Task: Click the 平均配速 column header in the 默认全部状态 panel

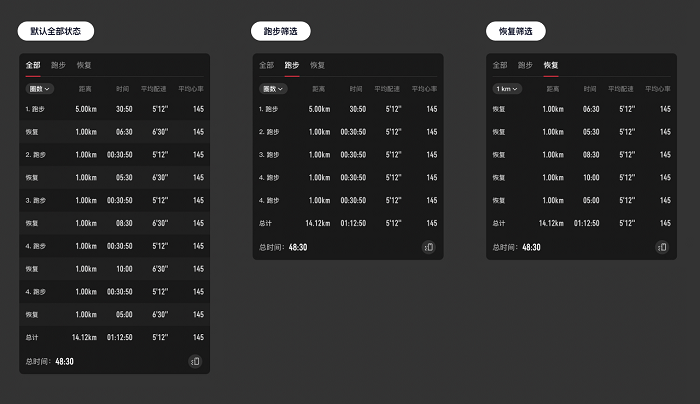Action: 155,89
